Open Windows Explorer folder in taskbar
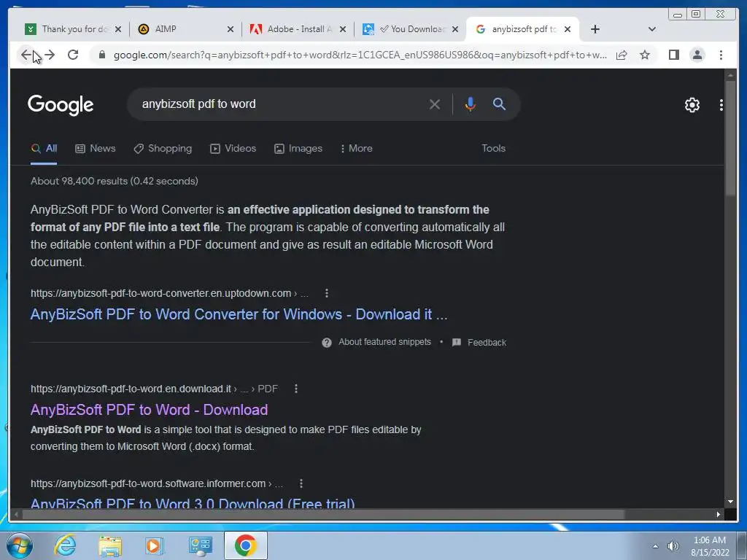The height and width of the screenshot is (560, 747). (110, 545)
